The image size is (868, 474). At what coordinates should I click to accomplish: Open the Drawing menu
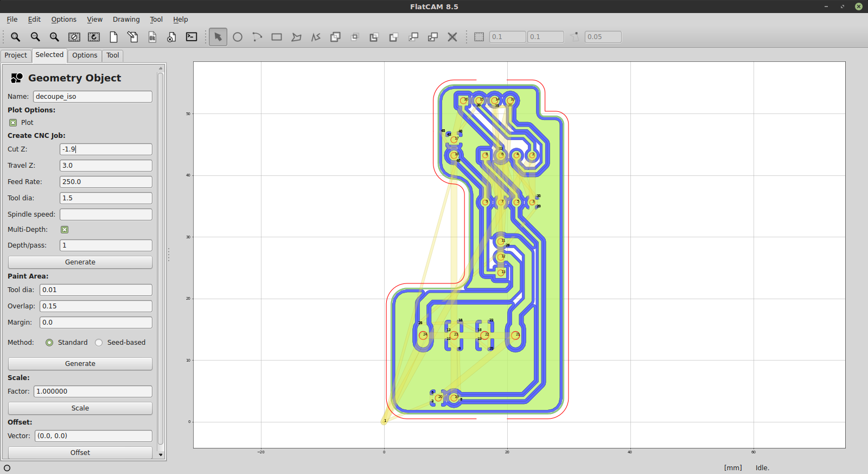126,20
